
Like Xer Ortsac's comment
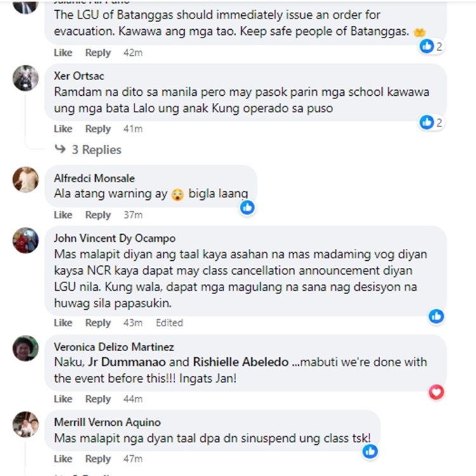(63, 129)
